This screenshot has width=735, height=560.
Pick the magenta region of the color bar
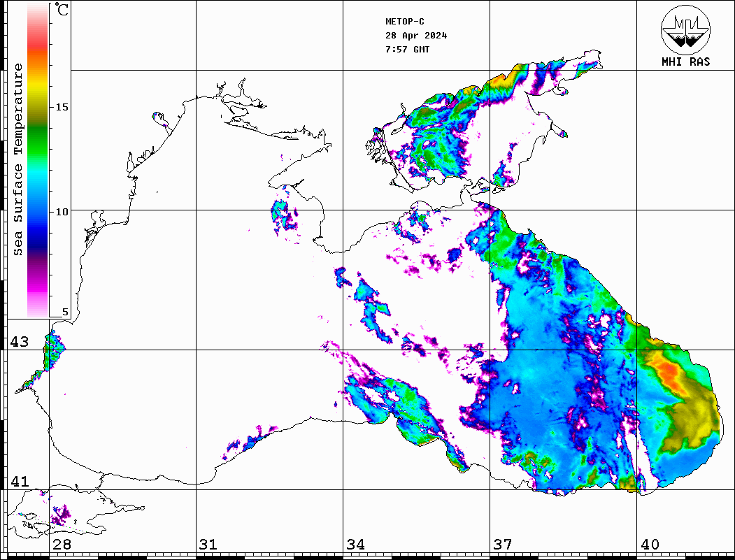(x=37, y=283)
